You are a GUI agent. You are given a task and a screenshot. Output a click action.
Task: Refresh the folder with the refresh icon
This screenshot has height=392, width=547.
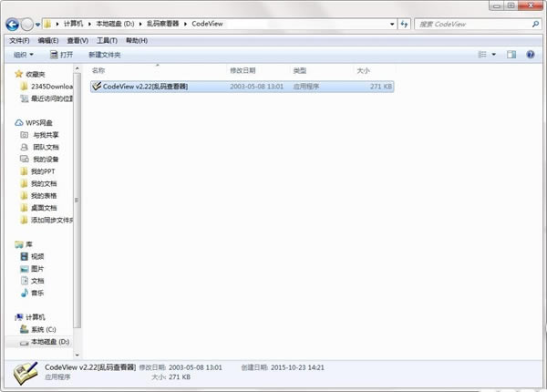click(x=404, y=24)
